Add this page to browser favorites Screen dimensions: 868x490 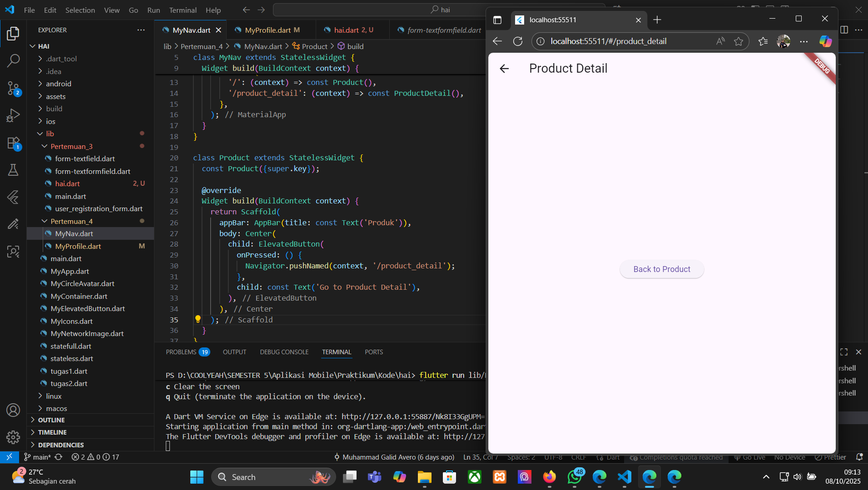[x=739, y=41]
